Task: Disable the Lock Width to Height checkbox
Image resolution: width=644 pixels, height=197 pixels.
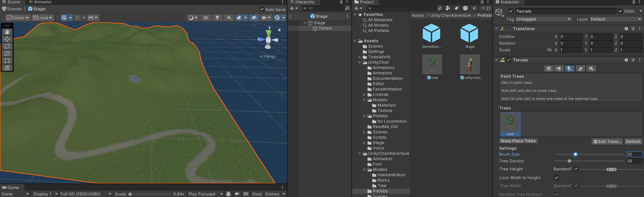Action: pos(557,178)
